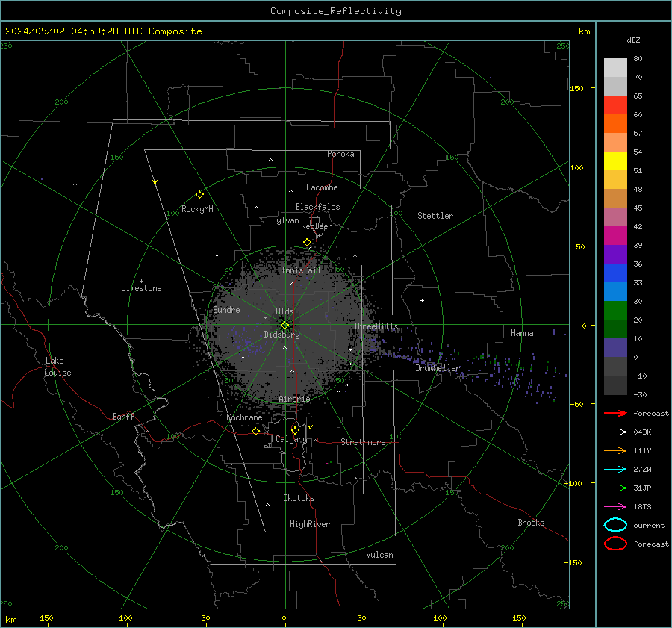The image size is (672, 628).
Task: Click the white 04DK arrow icon
Action: click(x=615, y=432)
